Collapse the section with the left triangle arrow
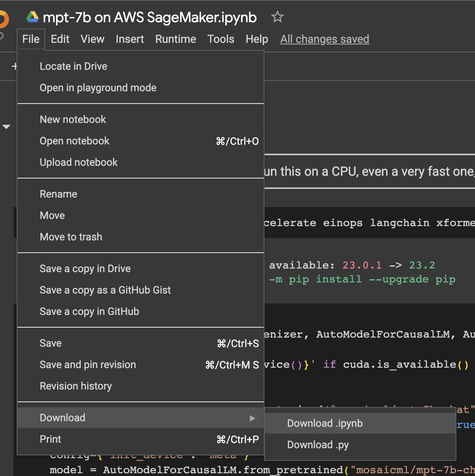The width and height of the screenshot is (475, 476). pyautogui.click(x=6, y=127)
